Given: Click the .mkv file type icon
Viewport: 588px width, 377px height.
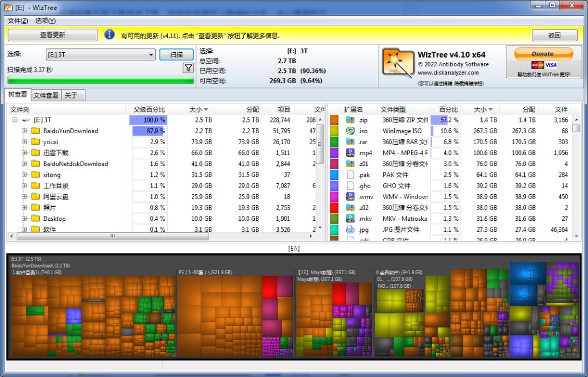Looking at the screenshot, I should click(350, 219).
